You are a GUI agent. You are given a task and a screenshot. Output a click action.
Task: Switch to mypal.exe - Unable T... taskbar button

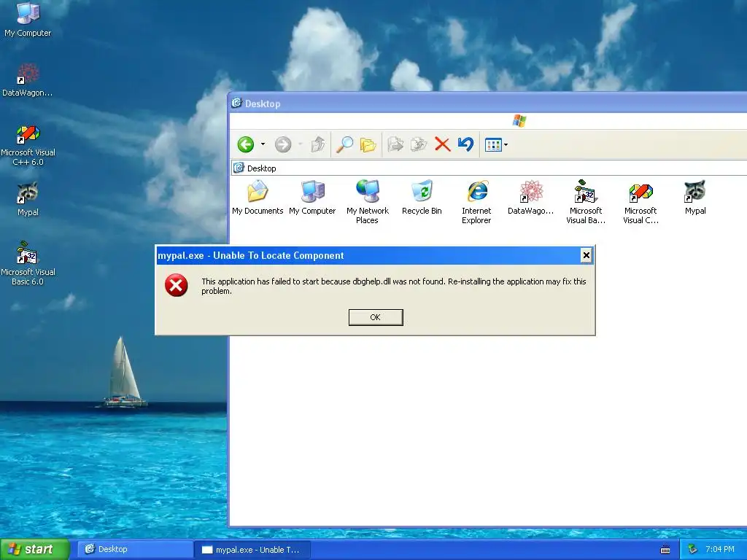pyautogui.click(x=253, y=550)
